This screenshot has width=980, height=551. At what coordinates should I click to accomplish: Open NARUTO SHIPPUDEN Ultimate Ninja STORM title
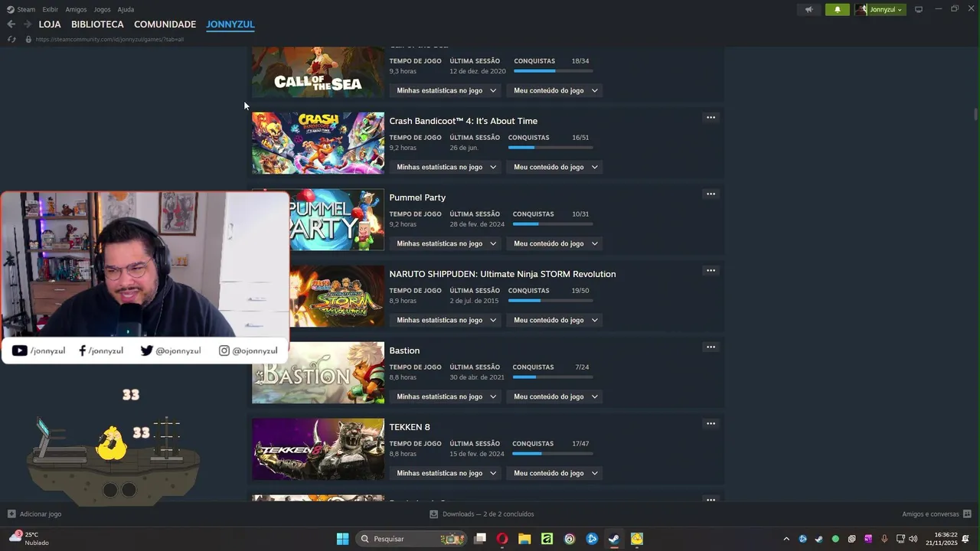tap(502, 274)
